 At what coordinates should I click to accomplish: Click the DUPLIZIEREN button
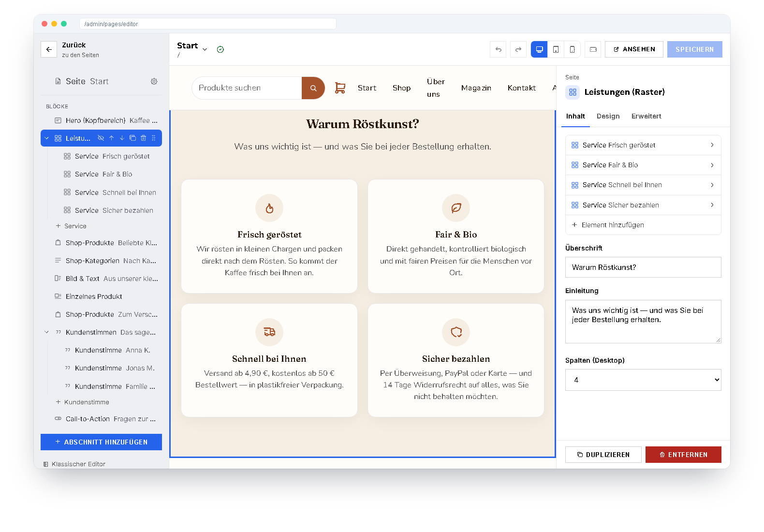tap(603, 455)
